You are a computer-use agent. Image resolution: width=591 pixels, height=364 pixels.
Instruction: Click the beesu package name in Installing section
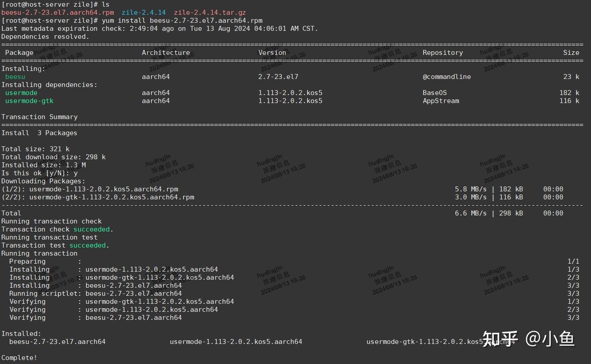(15, 76)
